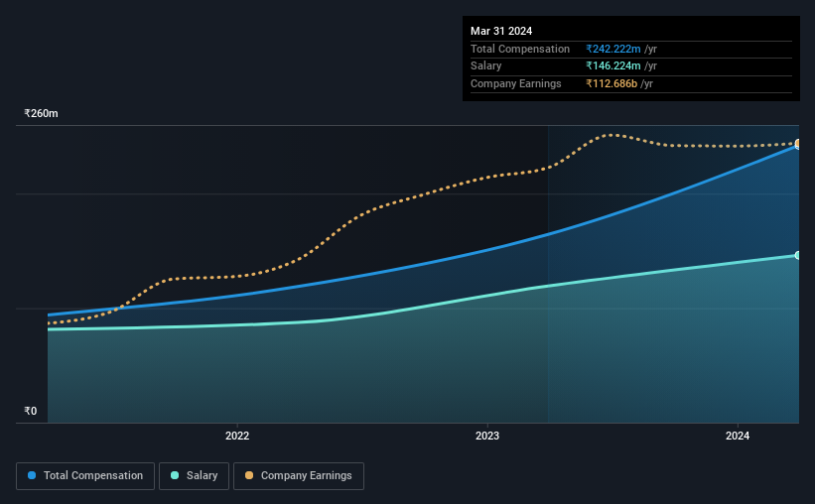The image size is (815, 504).
Task: Click the 2022 x-axis label
Action: (237, 436)
